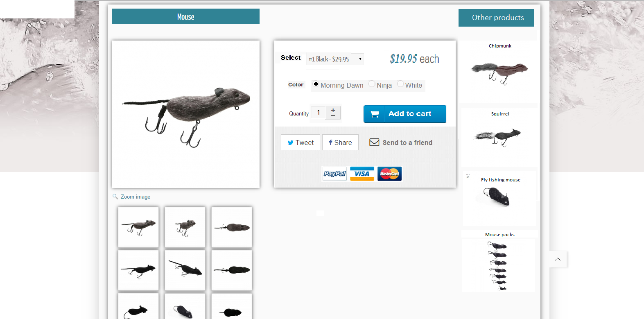Add the mouse lure to cart
The width and height of the screenshot is (644, 319).
pyautogui.click(x=404, y=114)
